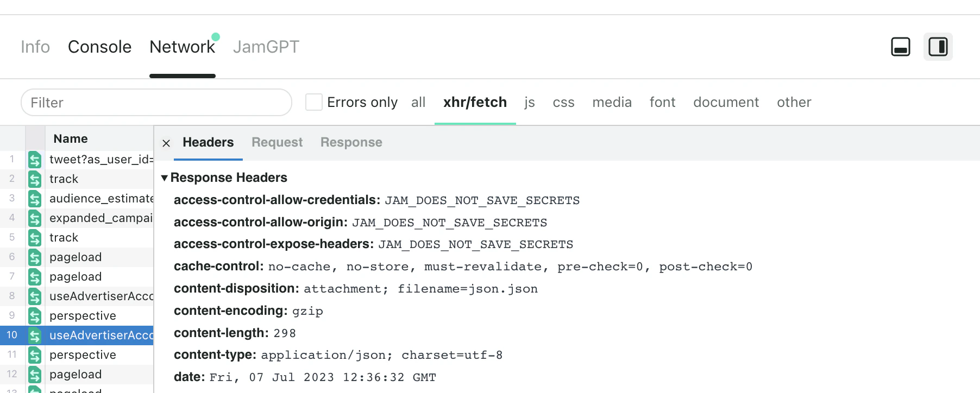Image resolution: width=980 pixels, height=393 pixels.
Task: Switch to bottom dock layout icon
Action: [x=901, y=47]
